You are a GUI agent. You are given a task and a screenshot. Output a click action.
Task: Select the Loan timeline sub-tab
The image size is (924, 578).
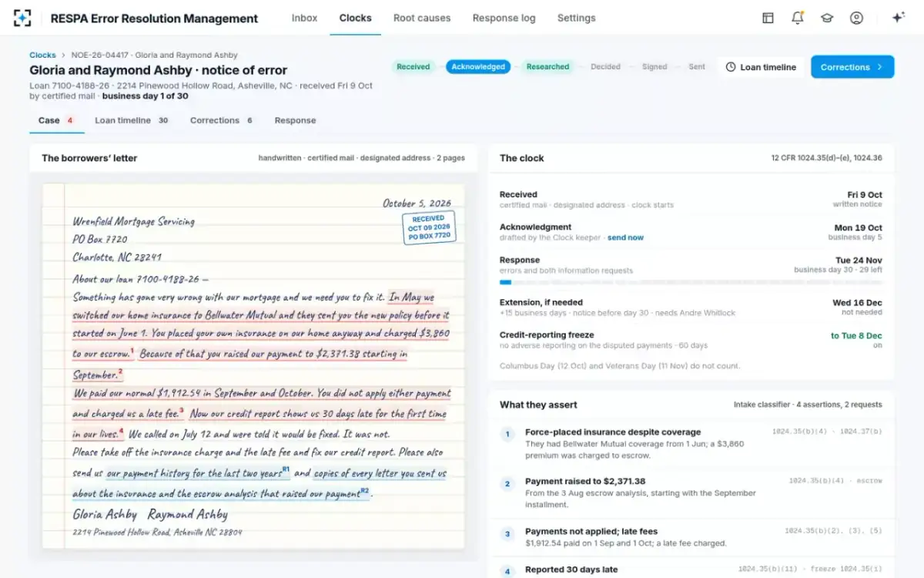point(132,120)
